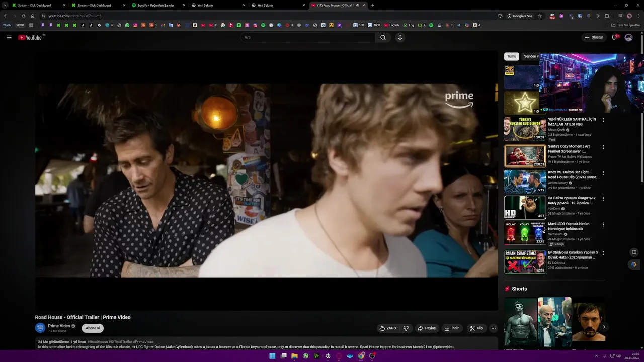This screenshot has height=362, width=644.
Task: Open Windows Start menu on the taskbar
Action: click(272, 356)
